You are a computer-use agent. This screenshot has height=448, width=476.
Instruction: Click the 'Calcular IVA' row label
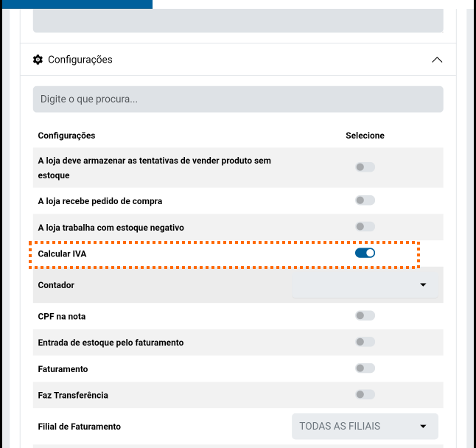coord(62,253)
